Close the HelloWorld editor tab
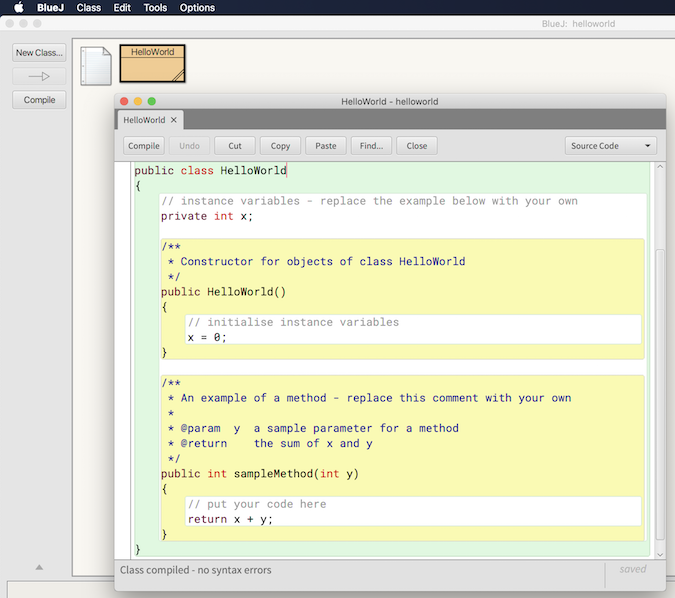Screen dimensions: 675x598 click(x=174, y=120)
